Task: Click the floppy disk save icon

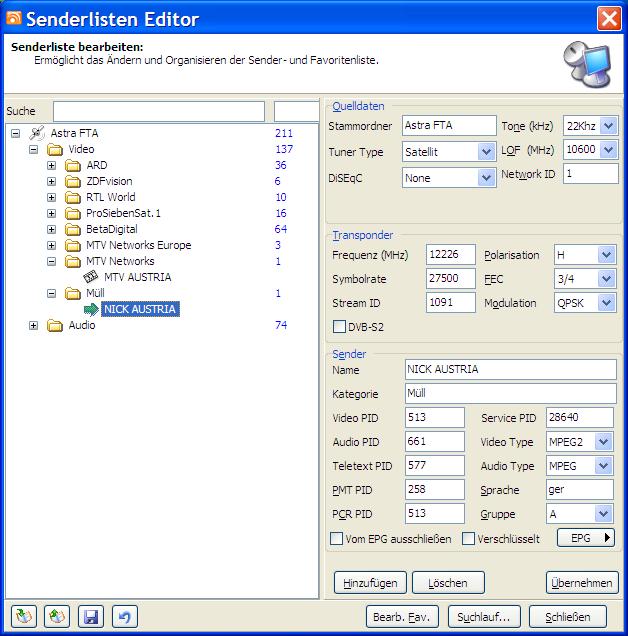Action: pyautogui.click(x=91, y=616)
